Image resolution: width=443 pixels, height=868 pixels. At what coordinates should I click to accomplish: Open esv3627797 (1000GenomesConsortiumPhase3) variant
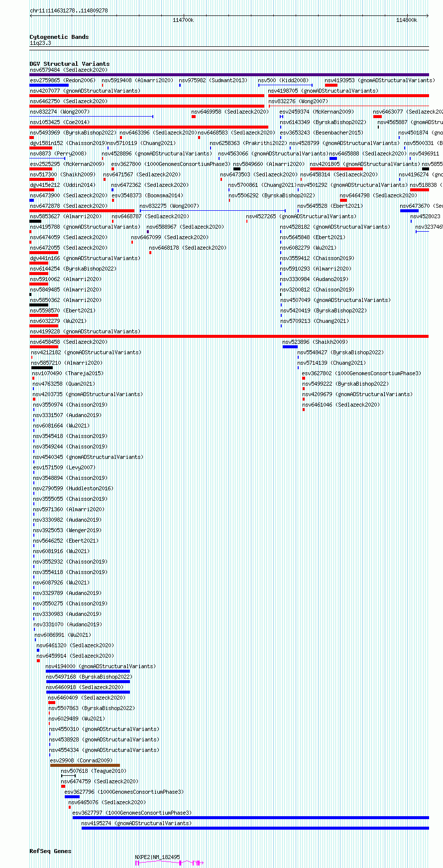tap(132, 813)
